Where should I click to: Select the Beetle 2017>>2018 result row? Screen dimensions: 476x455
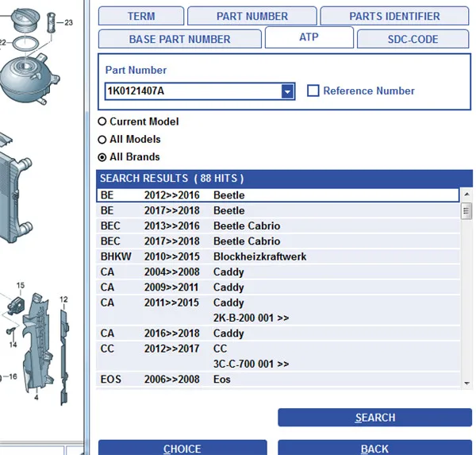pyautogui.click(x=278, y=210)
